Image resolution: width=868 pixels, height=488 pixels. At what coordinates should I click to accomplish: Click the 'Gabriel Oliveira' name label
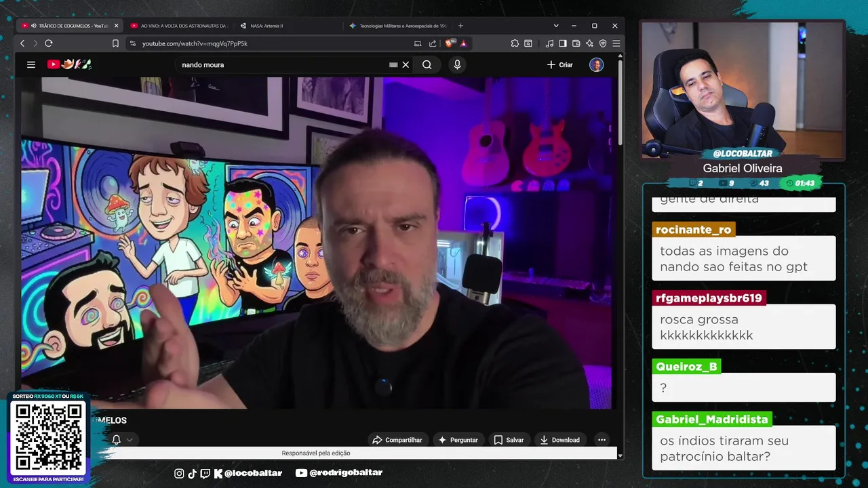(x=743, y=168)
